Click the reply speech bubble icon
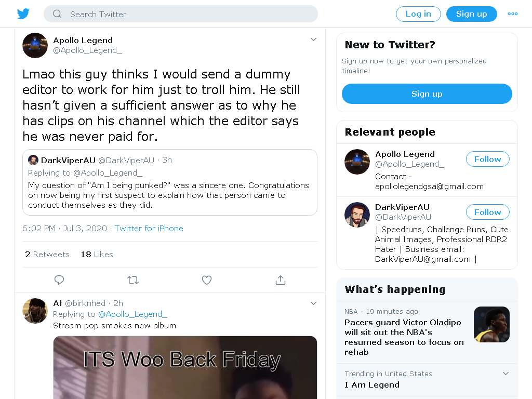Image resolution: width=532 pixels, height=399 pixels. tap(59, 280)
